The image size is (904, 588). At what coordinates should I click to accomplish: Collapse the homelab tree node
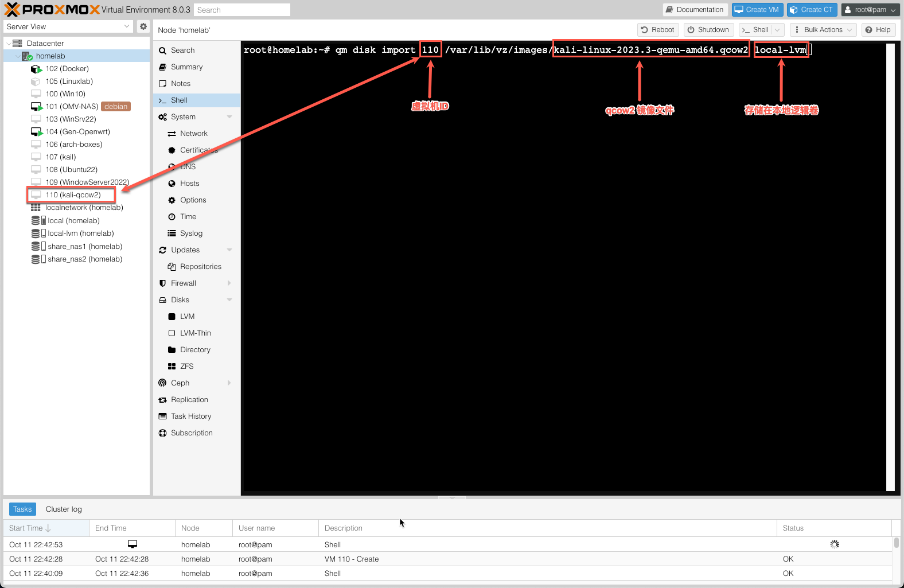pos(17,56)
